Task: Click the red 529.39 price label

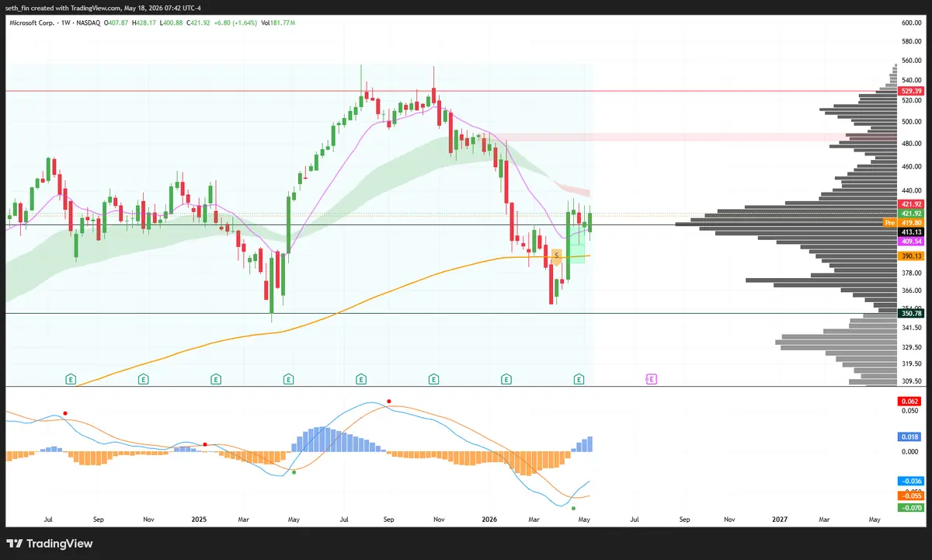Action: (910, 91)
